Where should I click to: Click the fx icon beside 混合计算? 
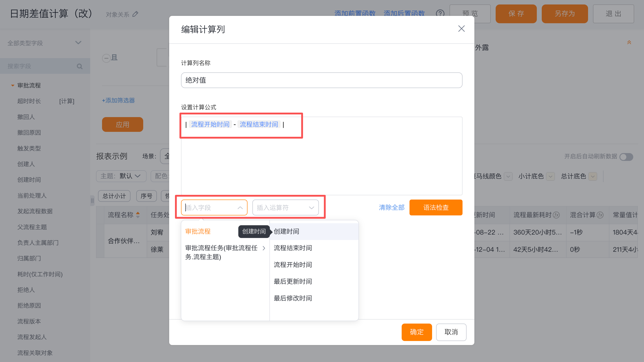tap(600, 215)
